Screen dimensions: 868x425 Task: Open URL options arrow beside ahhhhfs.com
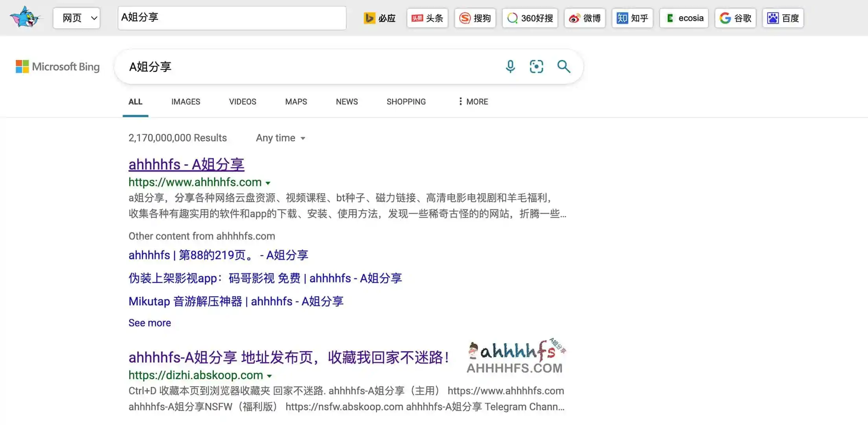(x=268, y=183)
